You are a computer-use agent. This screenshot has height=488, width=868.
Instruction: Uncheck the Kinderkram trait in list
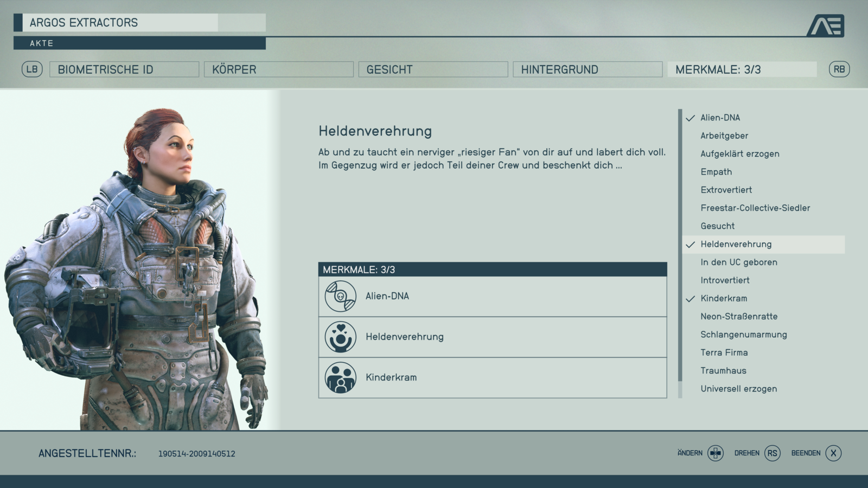tap(764, 299)
